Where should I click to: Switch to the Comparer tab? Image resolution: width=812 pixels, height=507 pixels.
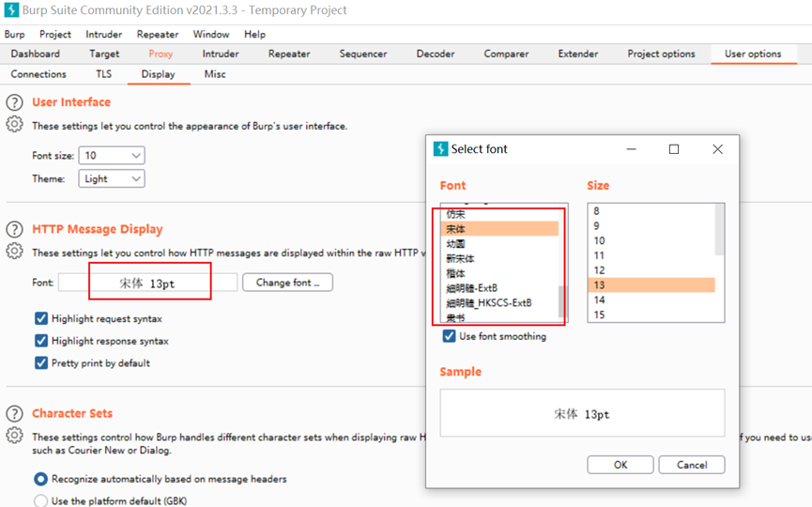point(506,54)
